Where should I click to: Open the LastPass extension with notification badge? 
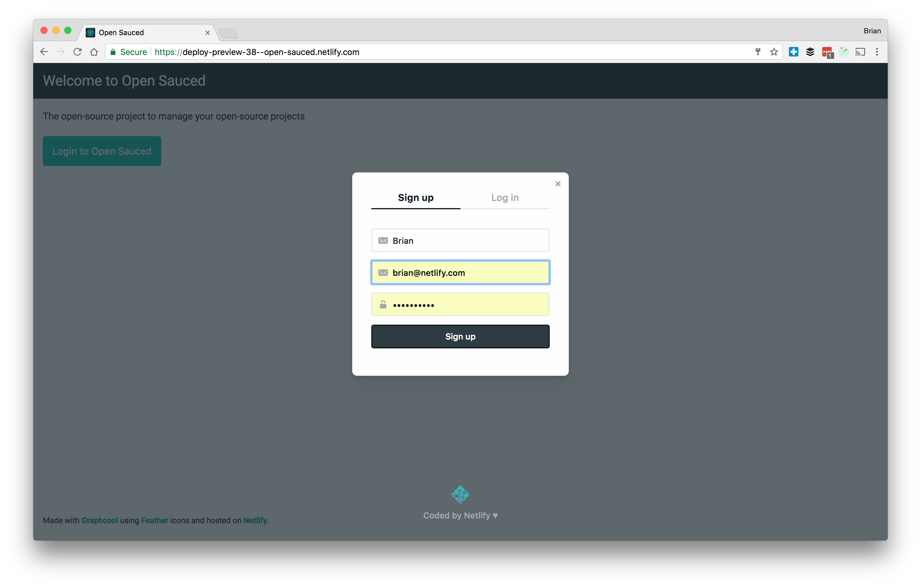pos(827,52)
